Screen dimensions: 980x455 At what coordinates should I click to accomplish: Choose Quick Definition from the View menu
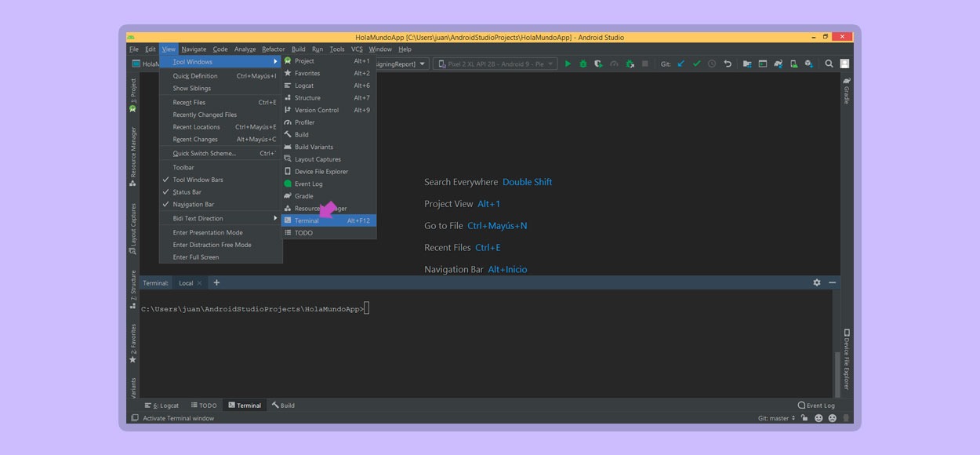pos(220,76)
